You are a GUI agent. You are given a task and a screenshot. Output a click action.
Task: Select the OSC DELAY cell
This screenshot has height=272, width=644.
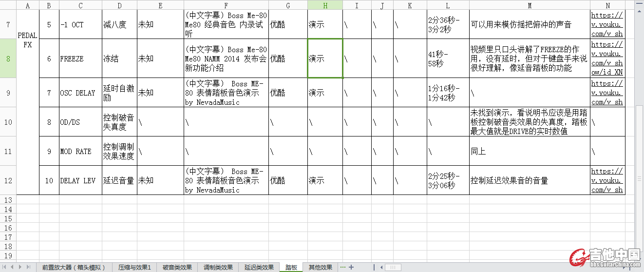[x=78, y=93]
